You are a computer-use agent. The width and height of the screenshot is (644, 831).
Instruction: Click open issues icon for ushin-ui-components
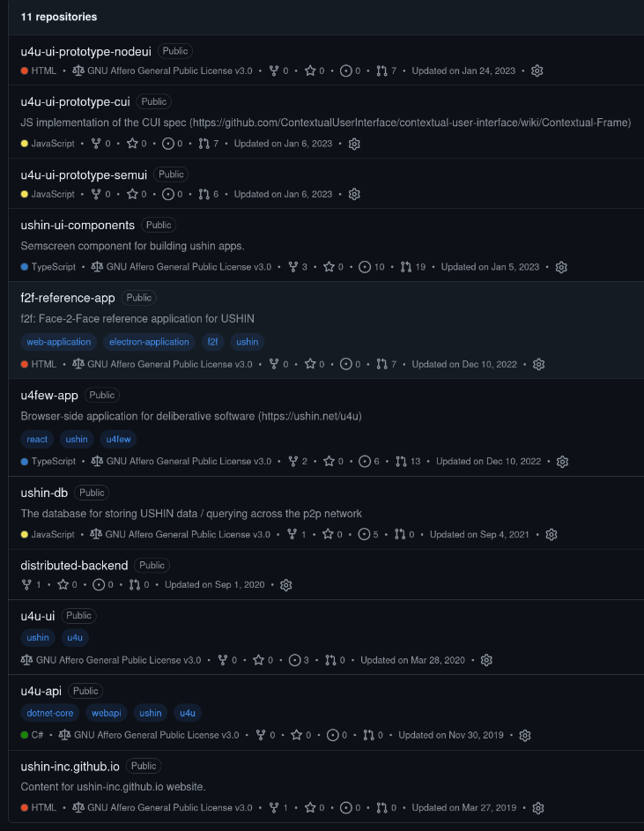pos(365,267)
